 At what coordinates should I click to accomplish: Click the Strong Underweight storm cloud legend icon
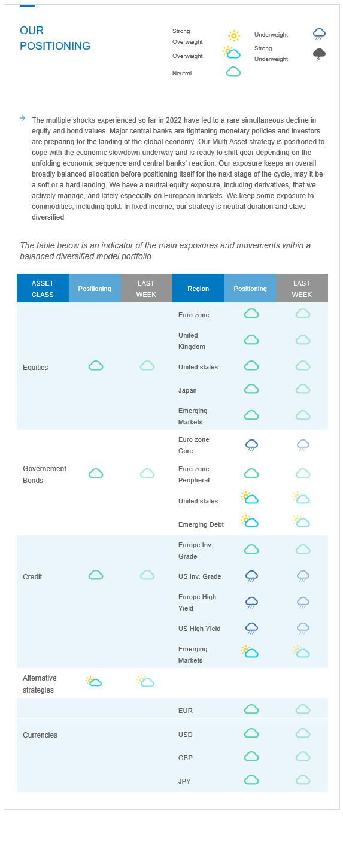tap(319, 54)
